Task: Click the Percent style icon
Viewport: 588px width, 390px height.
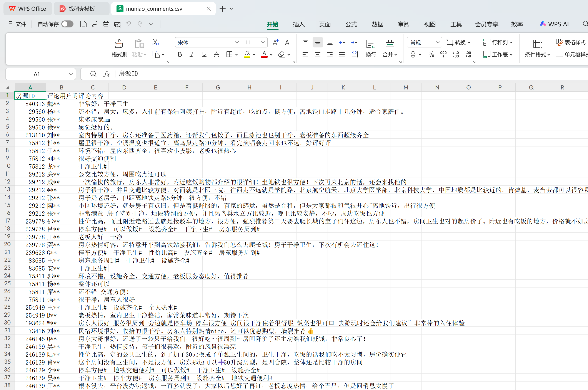Action: pyautogui.click(x=431, y=54)
